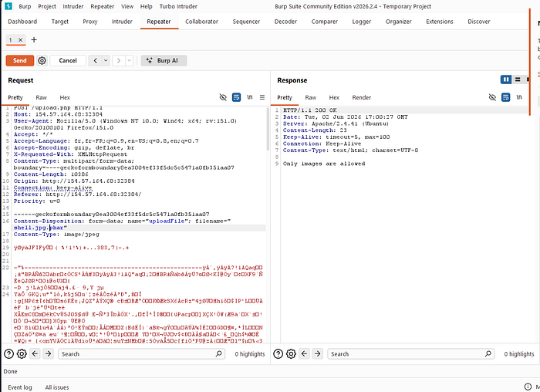Previous match arrow in Response search

(x=305, y=353)
